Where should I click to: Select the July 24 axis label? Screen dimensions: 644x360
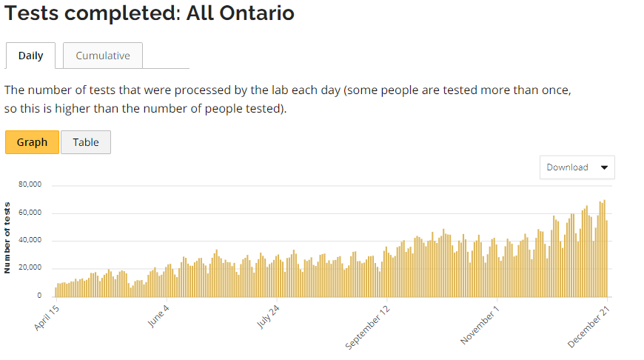coord(268,316)
